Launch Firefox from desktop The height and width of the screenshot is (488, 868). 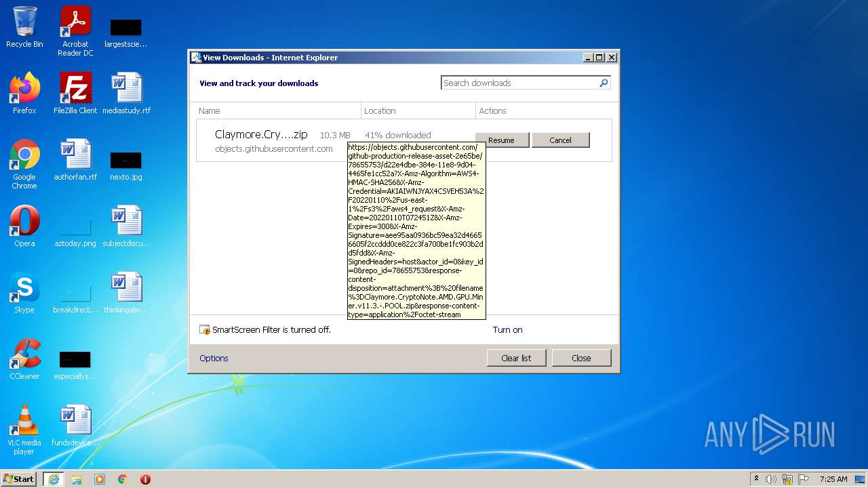[24, 94]
